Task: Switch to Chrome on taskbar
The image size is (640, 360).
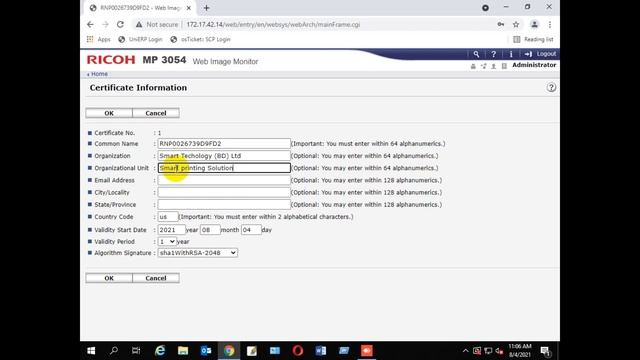Action: point(229,351)
